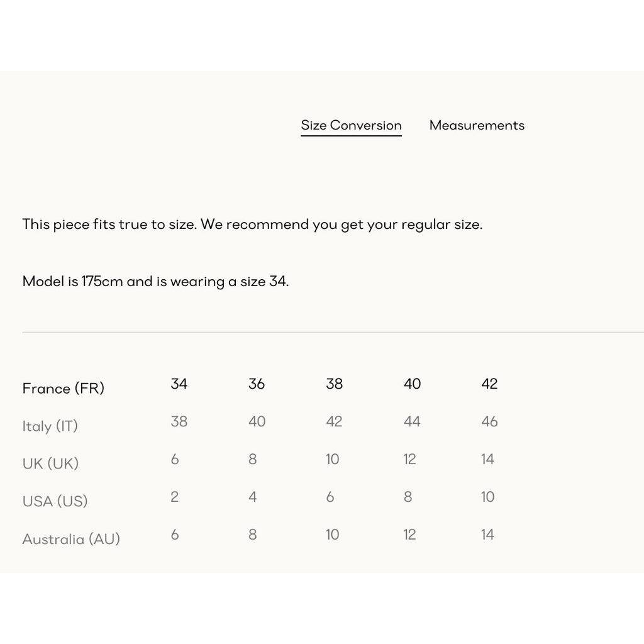Viewport: 644px width, 644px height.
Task: Click Italian size 46 cell
Action: click(489, 421)
